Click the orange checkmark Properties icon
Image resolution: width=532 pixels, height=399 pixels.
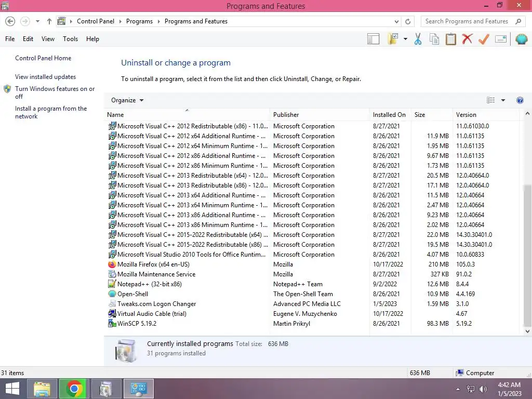[484, 39]
